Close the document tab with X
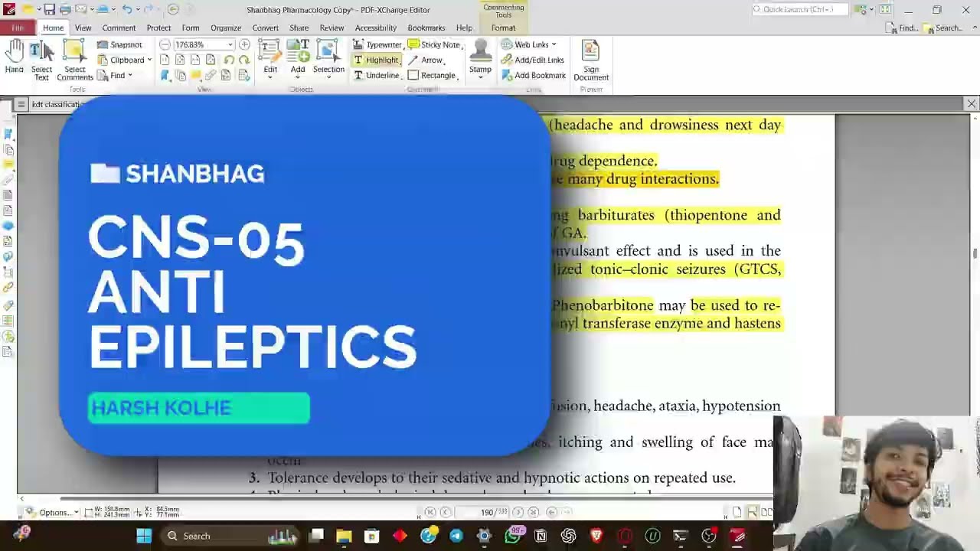 972,103
